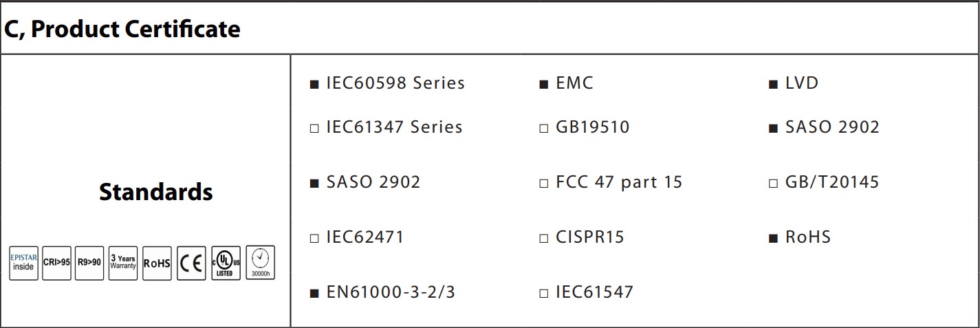Viewport: 980px width, 328px height.
Task: Toggle the EN61000-3-2/3 checkbox
Action: [x=314, y=294]
